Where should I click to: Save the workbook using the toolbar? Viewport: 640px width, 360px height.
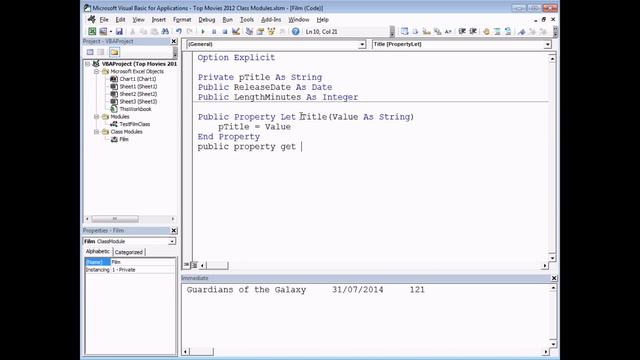119,31
